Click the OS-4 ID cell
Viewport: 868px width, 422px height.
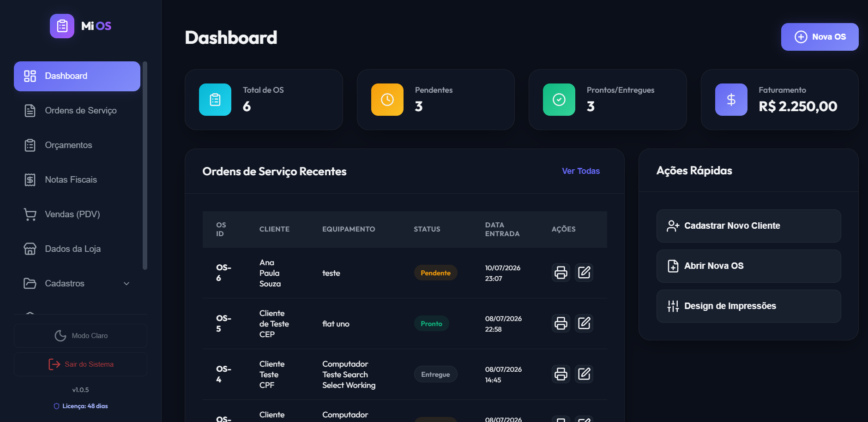tap(223, 374)
